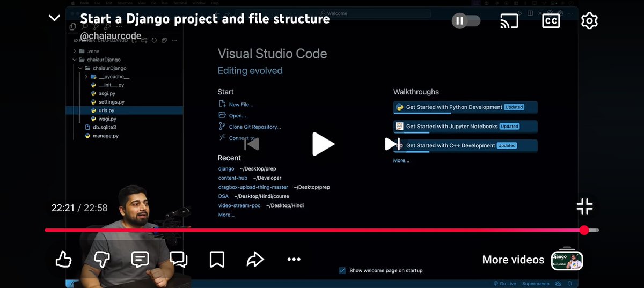This screenshot has height=288, width=644.
Task: Click More... under Walkthroughs
Action: pos(401,160)
